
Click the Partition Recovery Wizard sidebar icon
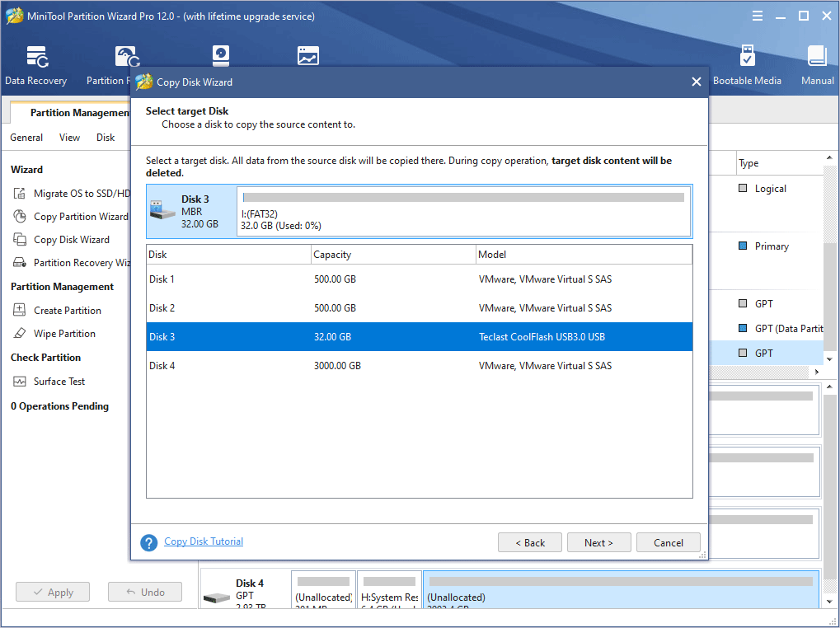20,262
